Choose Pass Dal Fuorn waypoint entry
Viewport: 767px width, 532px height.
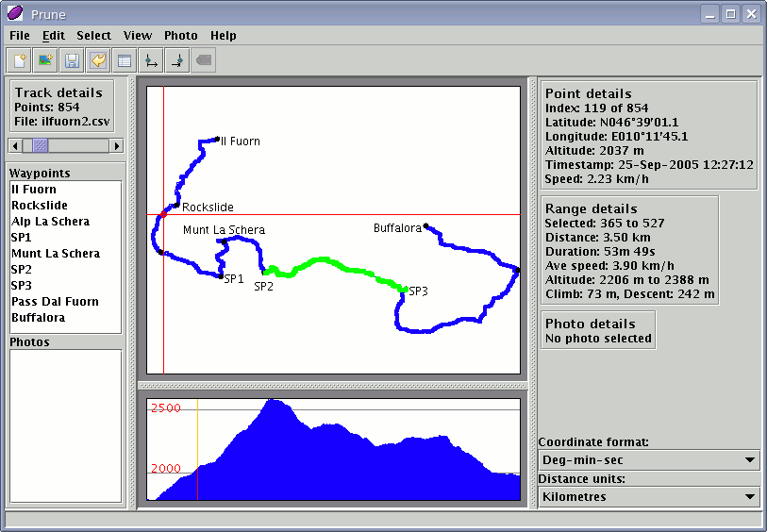55,302
